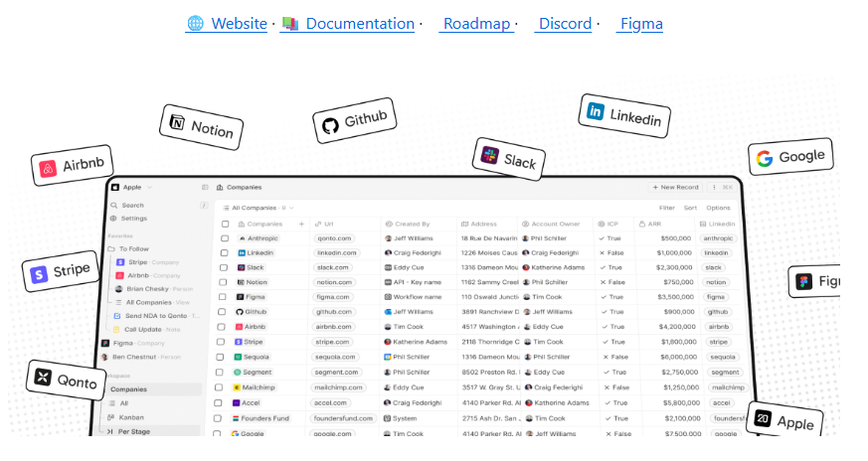Open Figma Company in the sidebar
The image size is (868, 461).
[x=133, y=343]
